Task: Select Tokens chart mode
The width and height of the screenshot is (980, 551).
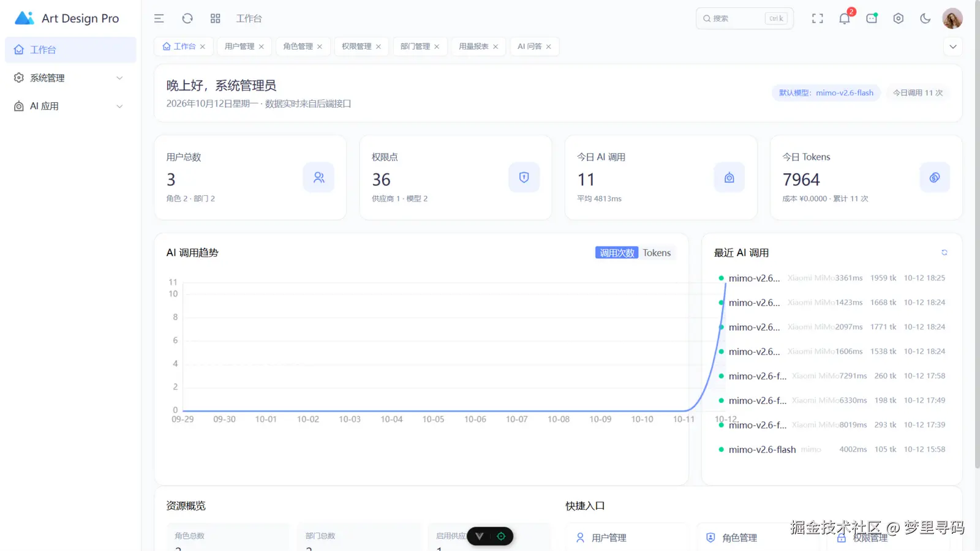Action: pos(657,253)
